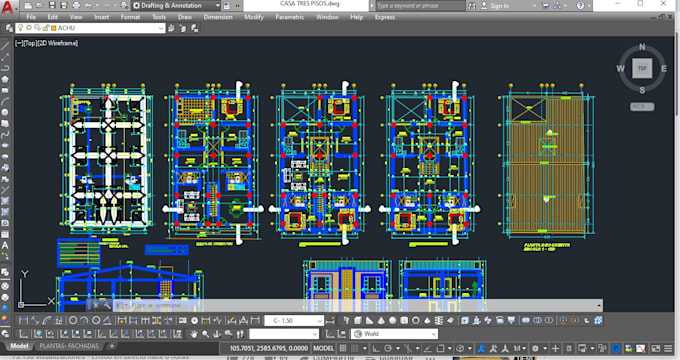Toggle annotation visibility icon in status bar
Screen dimensions: 680x360
pyautogui.click(x=481, y=348)
